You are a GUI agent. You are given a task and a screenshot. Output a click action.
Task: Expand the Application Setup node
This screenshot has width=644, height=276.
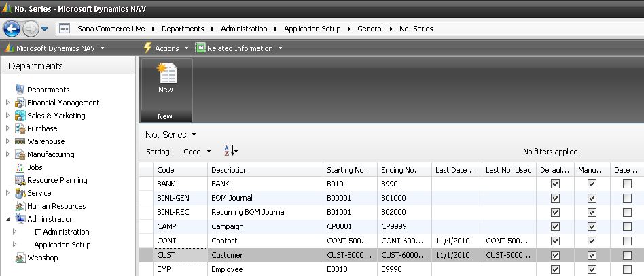coord(14,245)
